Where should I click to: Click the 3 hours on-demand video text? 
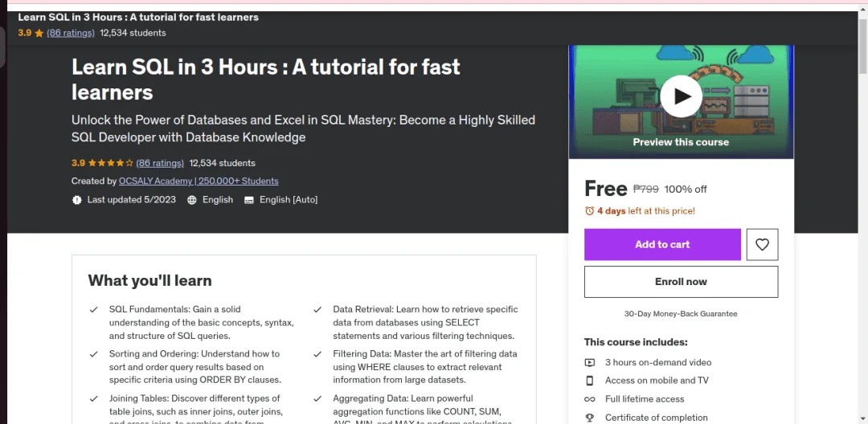click(658, 363)
